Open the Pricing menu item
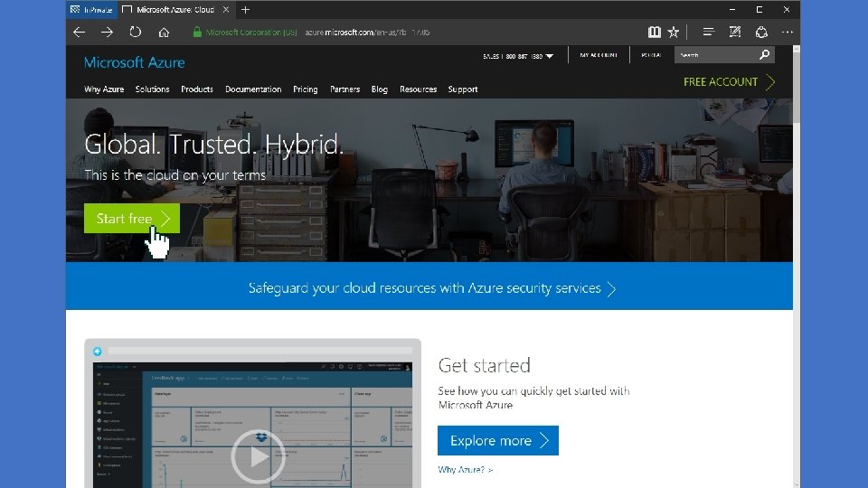This screenshot has height=488, width=868. [306, 89]
